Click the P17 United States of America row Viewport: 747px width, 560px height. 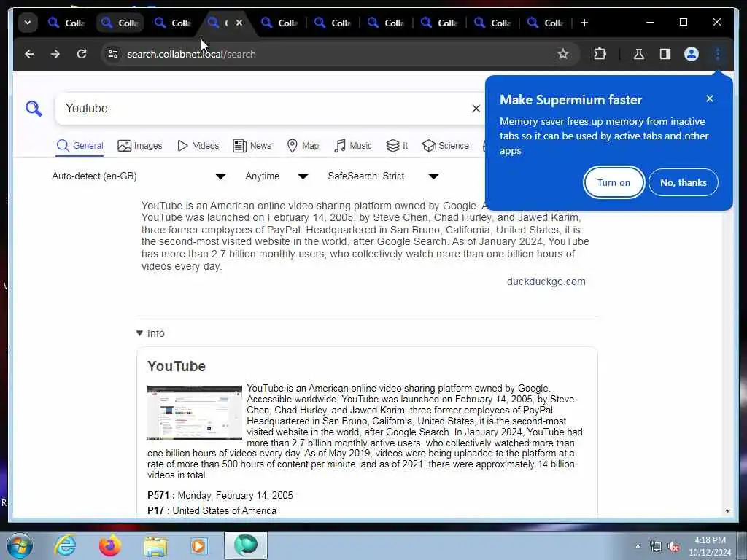(212, 510)
